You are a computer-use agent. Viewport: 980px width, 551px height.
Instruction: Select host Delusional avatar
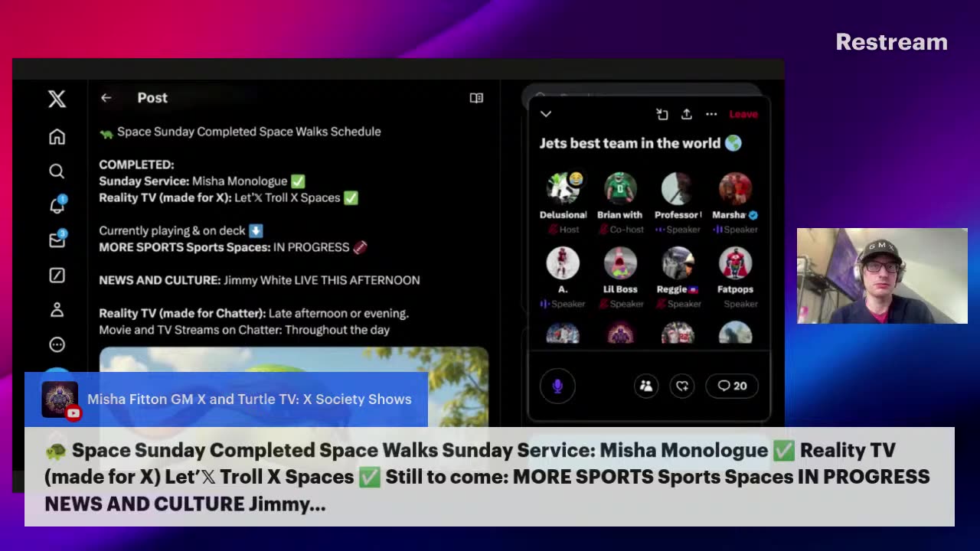pyautogui.click(x=563, y=188)
